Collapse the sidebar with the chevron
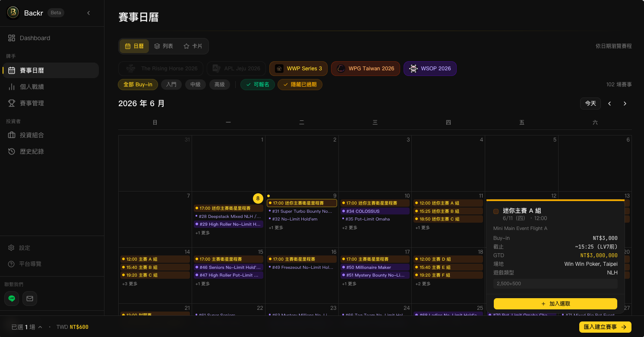The width and height of the screenshot is (644, 337). click(88, 13)
